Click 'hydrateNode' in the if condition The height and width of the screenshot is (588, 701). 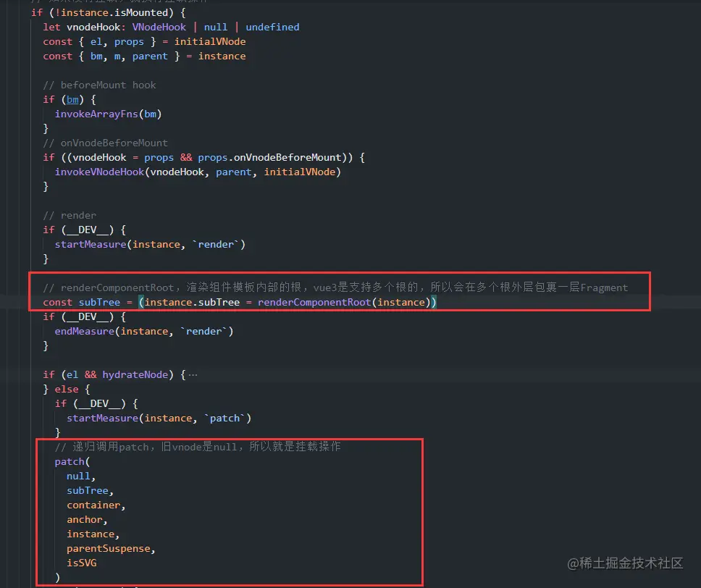point(135,374)
